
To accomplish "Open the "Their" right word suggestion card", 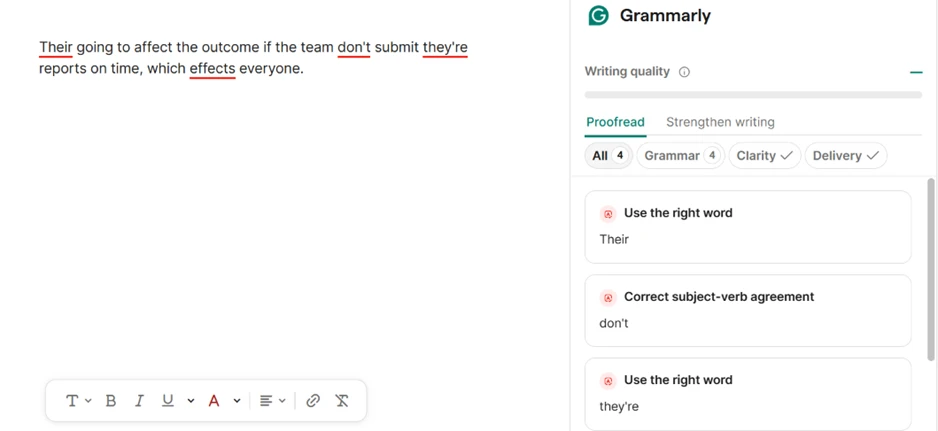I will coord(748,227).
